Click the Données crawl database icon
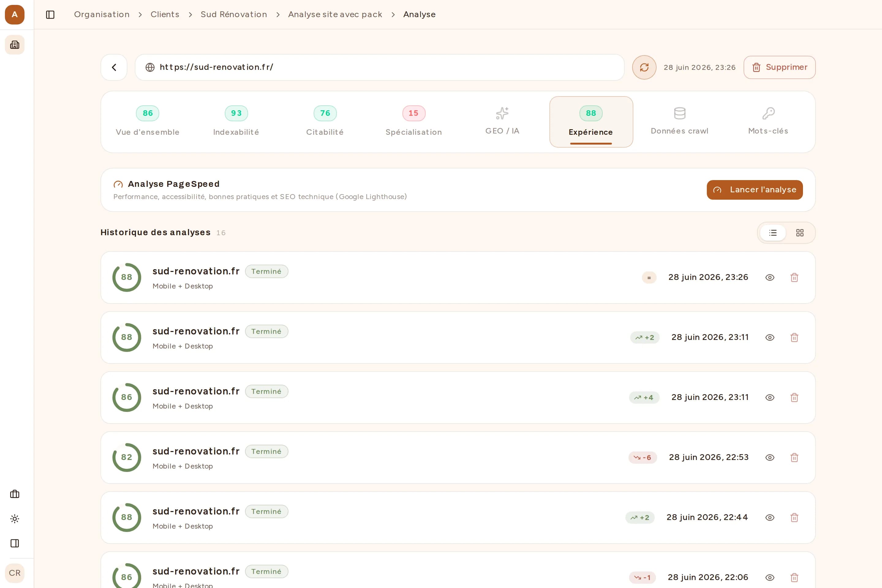The height and width of the screenshot is (588, 882). tap(680, 113)
